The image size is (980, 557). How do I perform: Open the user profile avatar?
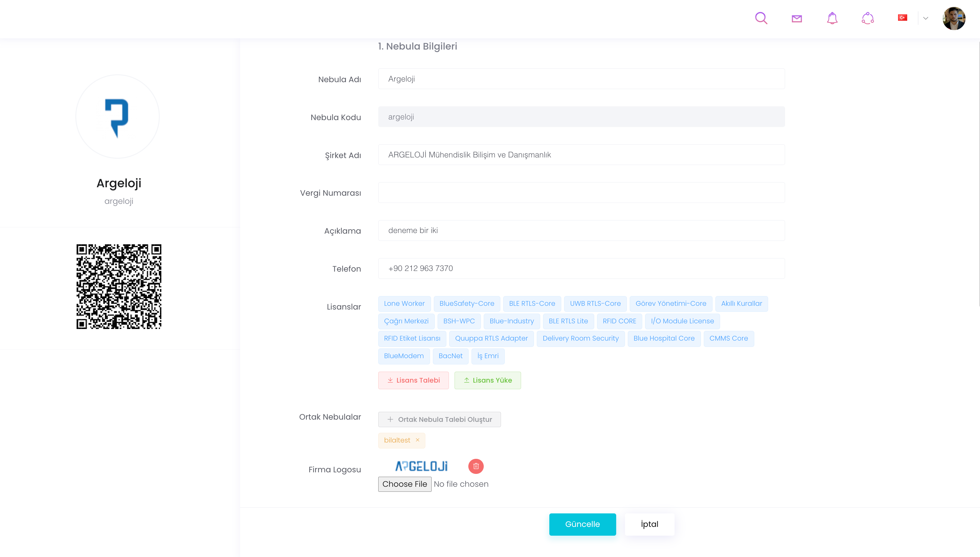tap(954, 18)
